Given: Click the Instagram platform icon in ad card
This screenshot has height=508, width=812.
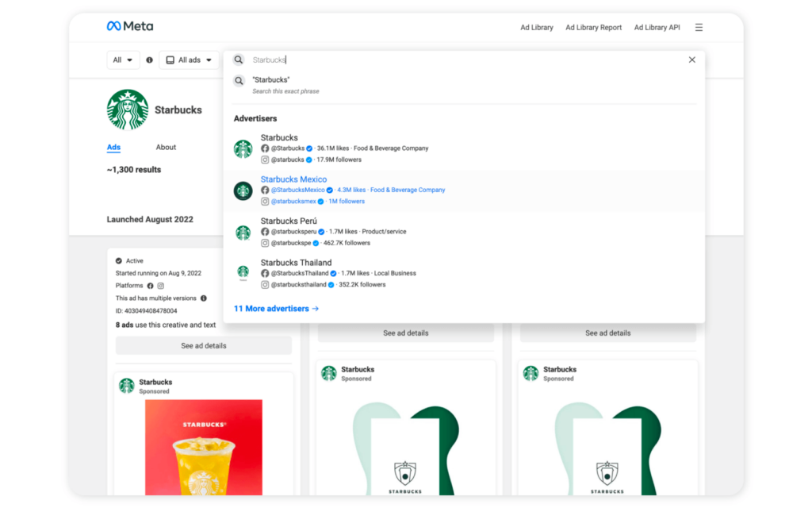Looking at the screenshot, I should 160,286.
